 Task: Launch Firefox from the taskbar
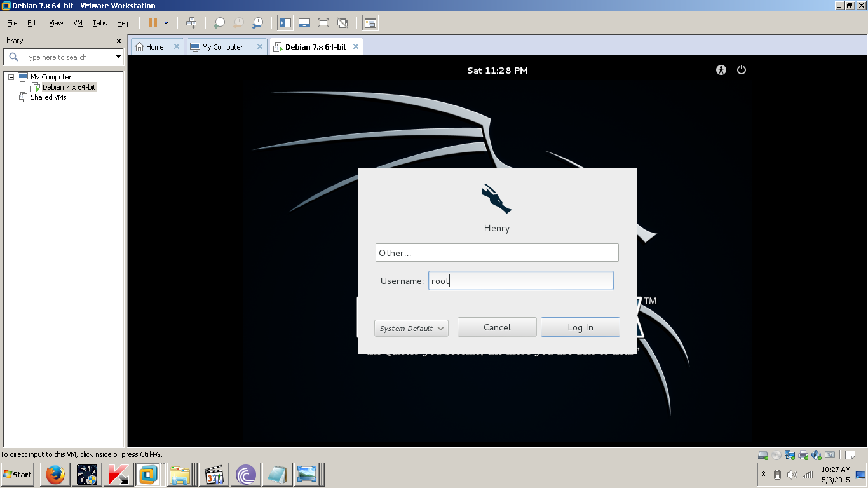click(55, 475)
